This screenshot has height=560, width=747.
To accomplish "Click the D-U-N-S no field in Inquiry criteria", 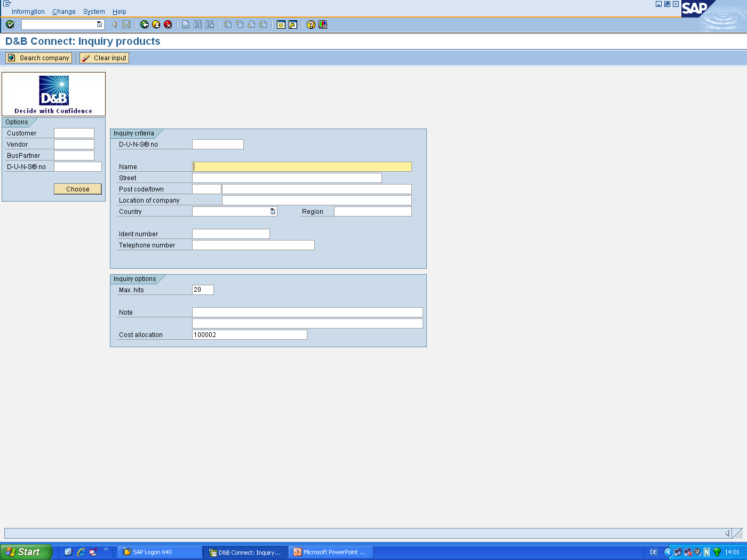I will (218, 145).
